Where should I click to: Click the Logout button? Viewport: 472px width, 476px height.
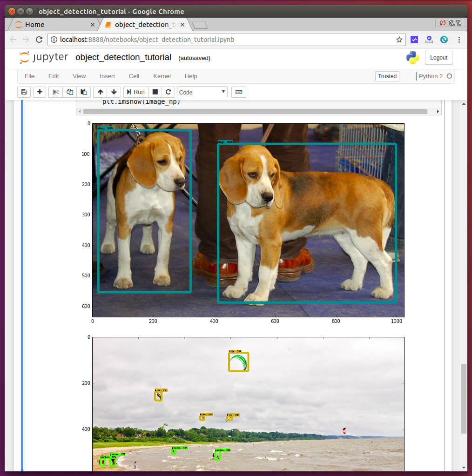click(x=438, y=58)
